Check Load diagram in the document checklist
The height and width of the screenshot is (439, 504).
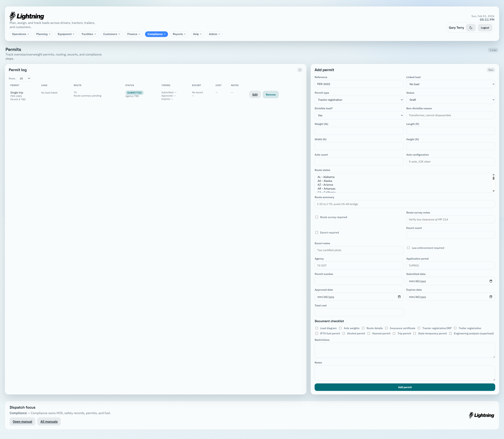[317, 328]
